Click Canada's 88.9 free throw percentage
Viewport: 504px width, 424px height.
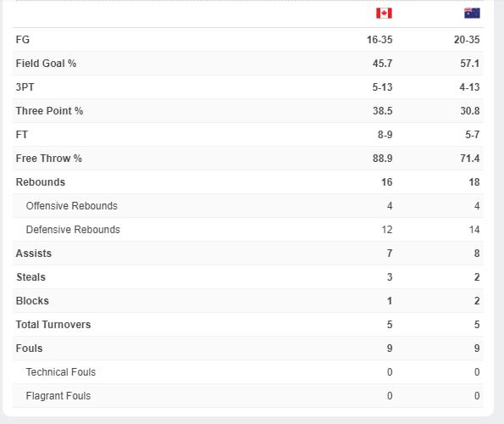pos(383,159)
